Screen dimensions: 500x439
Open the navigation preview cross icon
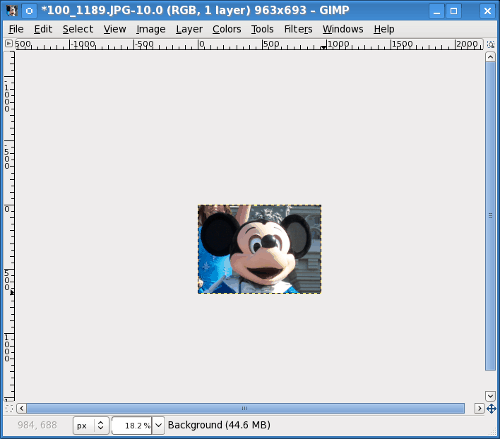pyautogui.click(x=491, y=408)
